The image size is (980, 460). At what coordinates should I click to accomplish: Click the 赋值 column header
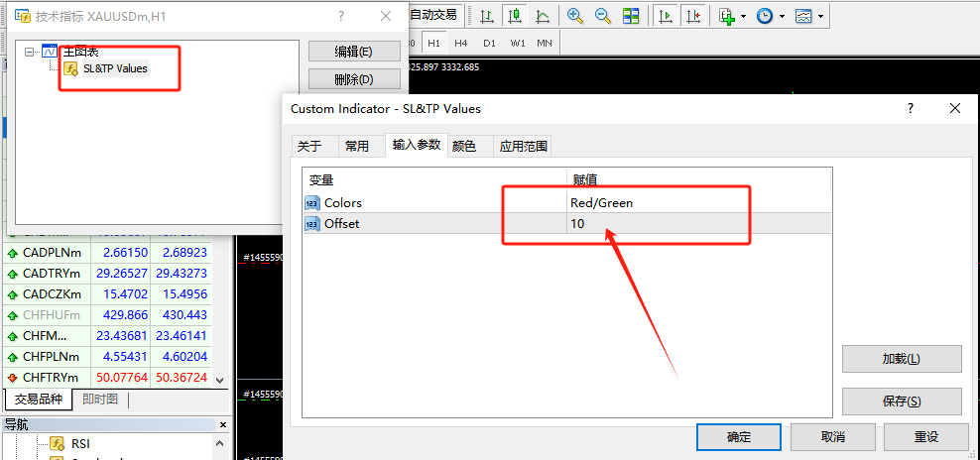(x=699, y=180)
